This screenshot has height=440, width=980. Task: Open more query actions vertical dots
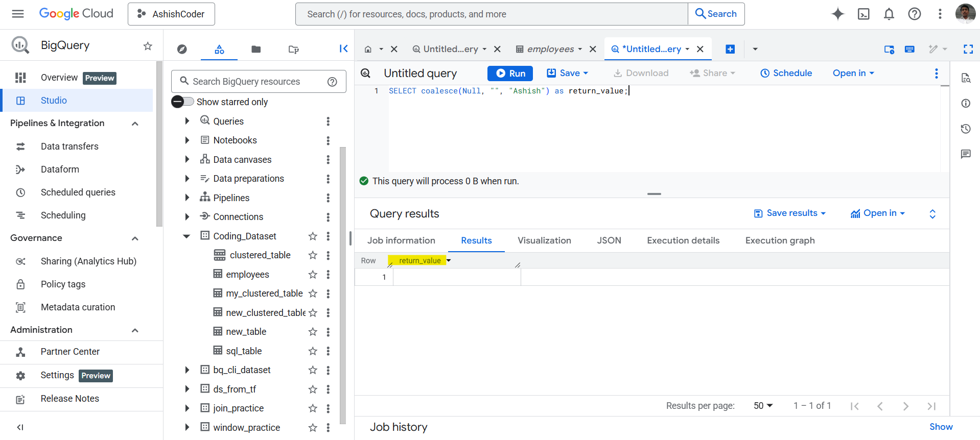(937, 74)
